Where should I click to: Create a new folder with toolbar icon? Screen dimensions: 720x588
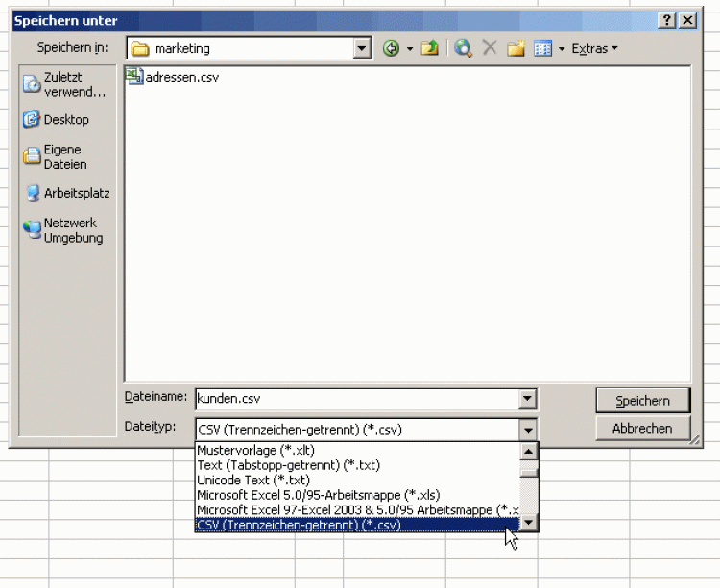point(516,48)
